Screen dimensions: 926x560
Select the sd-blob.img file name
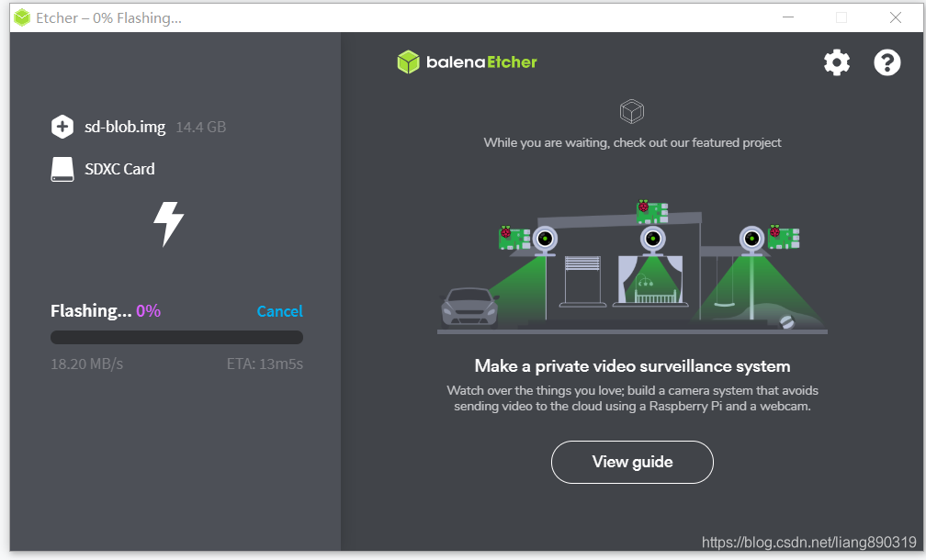125,127
